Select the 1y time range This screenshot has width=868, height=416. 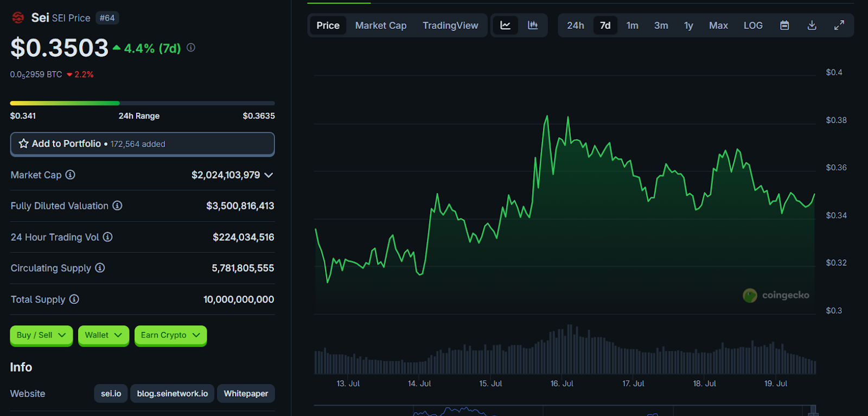(688, 25)
